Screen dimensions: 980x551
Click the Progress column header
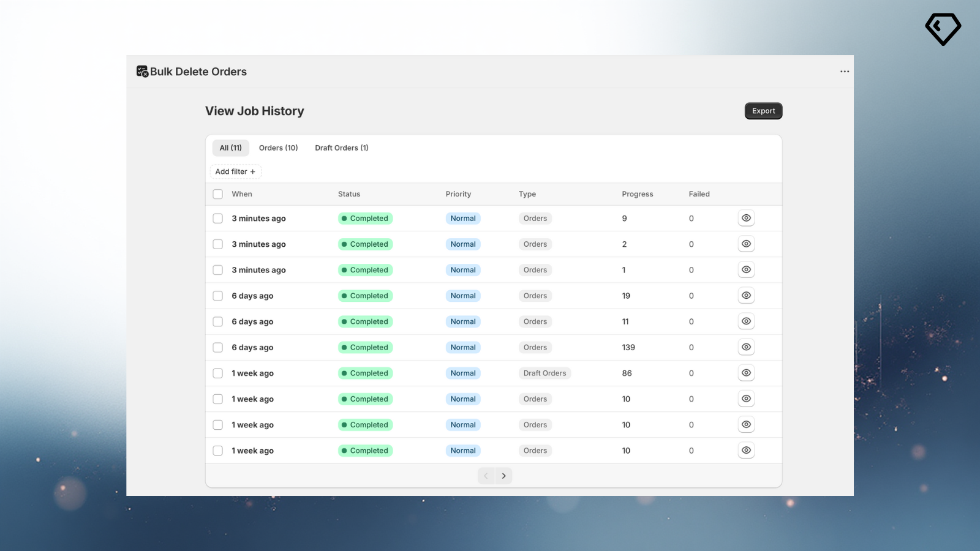point(637,194)
